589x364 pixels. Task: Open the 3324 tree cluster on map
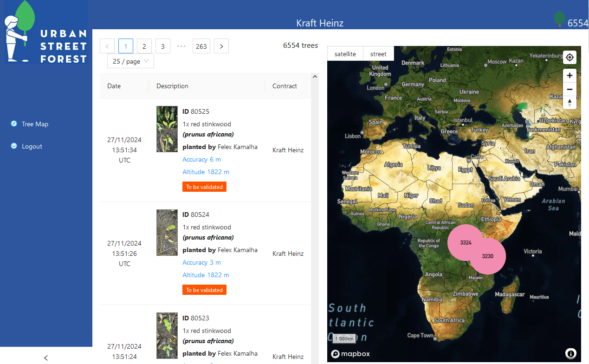(466, 242)
